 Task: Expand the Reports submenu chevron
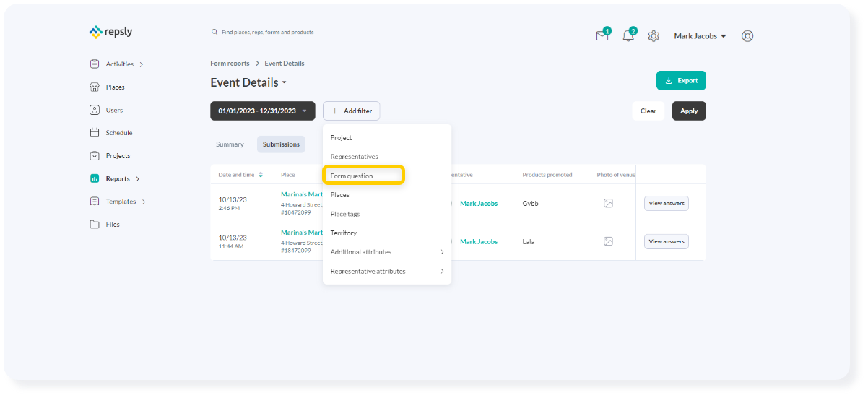click(x=138, y=179)
